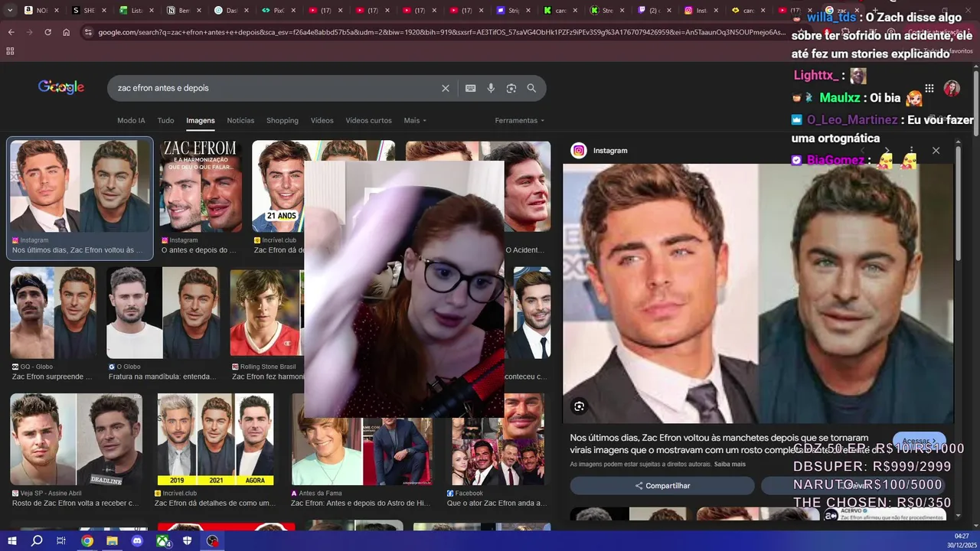The image size is (980, 551).
Task: Switch to Notícias tab
Action: 240,120
